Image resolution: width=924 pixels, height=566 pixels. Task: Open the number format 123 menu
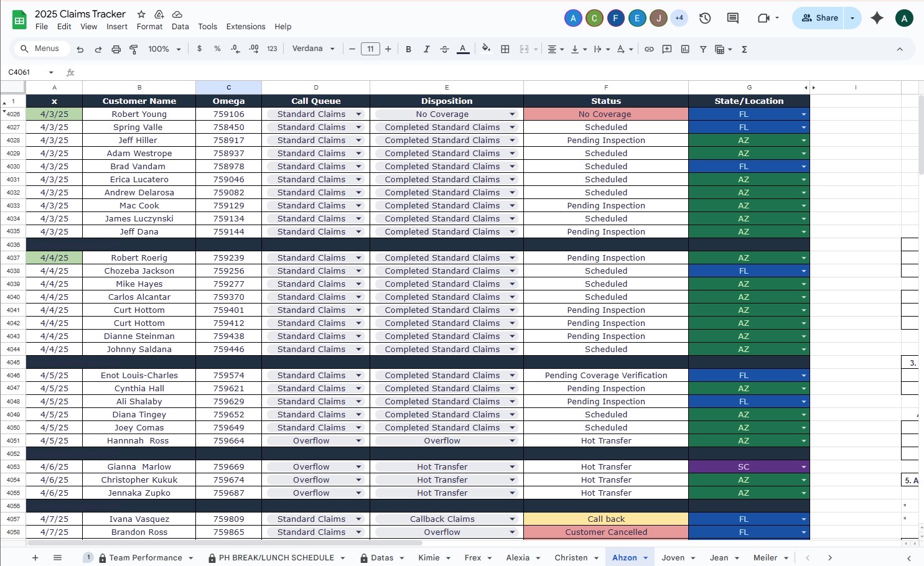[272, 49]
